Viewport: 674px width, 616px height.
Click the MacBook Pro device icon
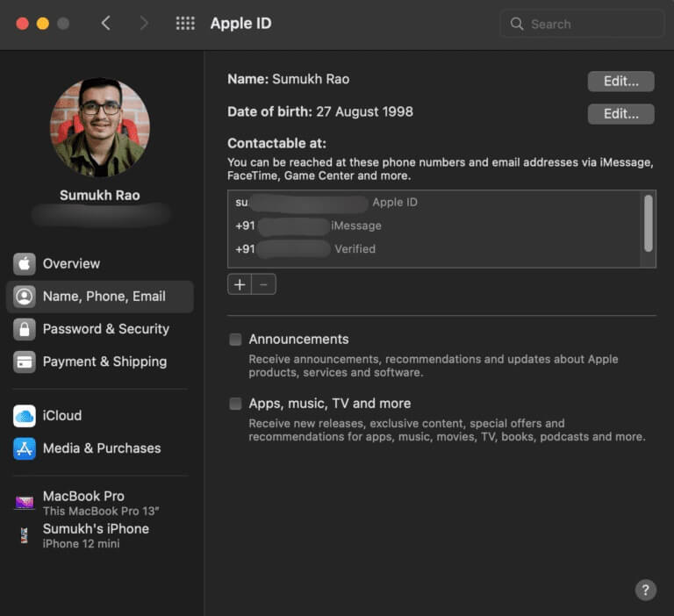point(25,502)
